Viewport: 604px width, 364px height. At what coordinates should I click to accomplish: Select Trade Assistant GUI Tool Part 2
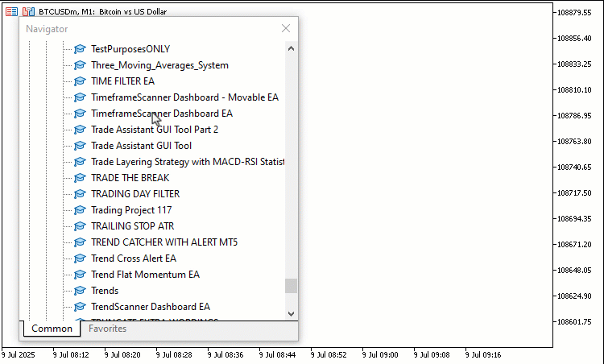point(155,130)
